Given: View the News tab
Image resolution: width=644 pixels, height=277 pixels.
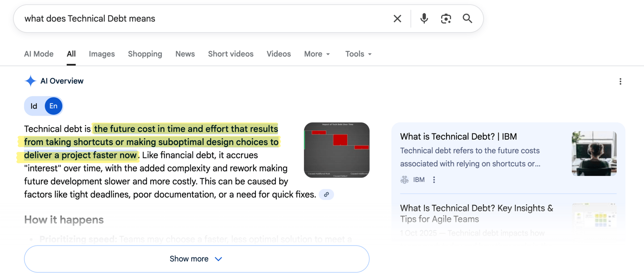Looking at the screenshot, I should (x=185, y=54).
